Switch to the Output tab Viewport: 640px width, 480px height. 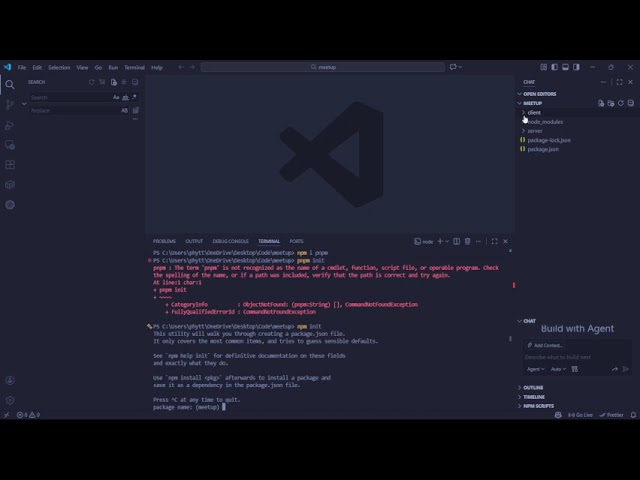pyautogui.click(x=194, y=241)
